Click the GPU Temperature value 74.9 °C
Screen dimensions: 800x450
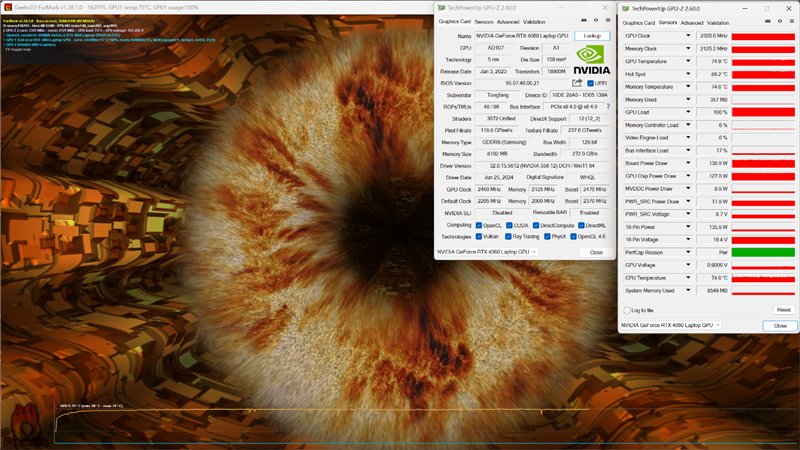713,61
